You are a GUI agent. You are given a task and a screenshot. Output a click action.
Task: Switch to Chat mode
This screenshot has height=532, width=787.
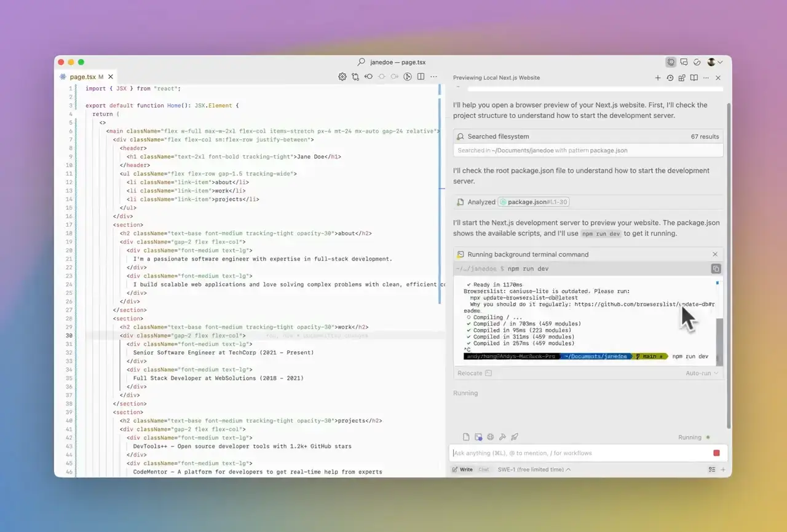tap(483, 469)
